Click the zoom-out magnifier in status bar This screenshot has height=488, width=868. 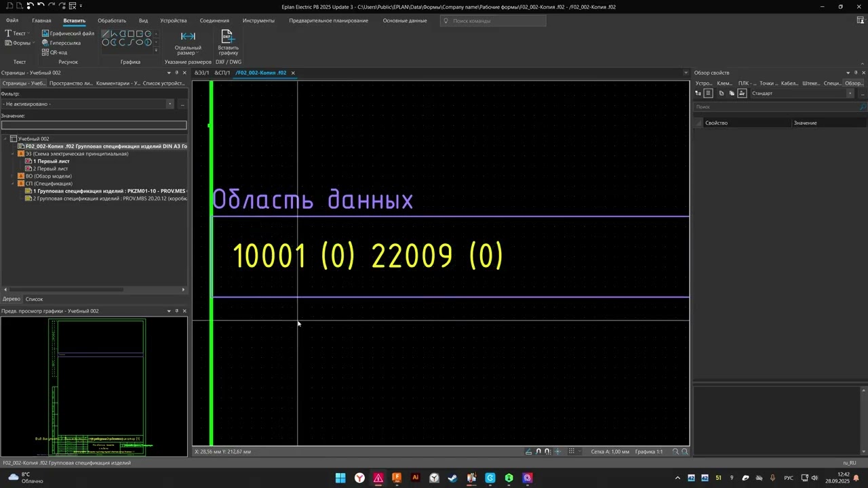pos(675,451)
